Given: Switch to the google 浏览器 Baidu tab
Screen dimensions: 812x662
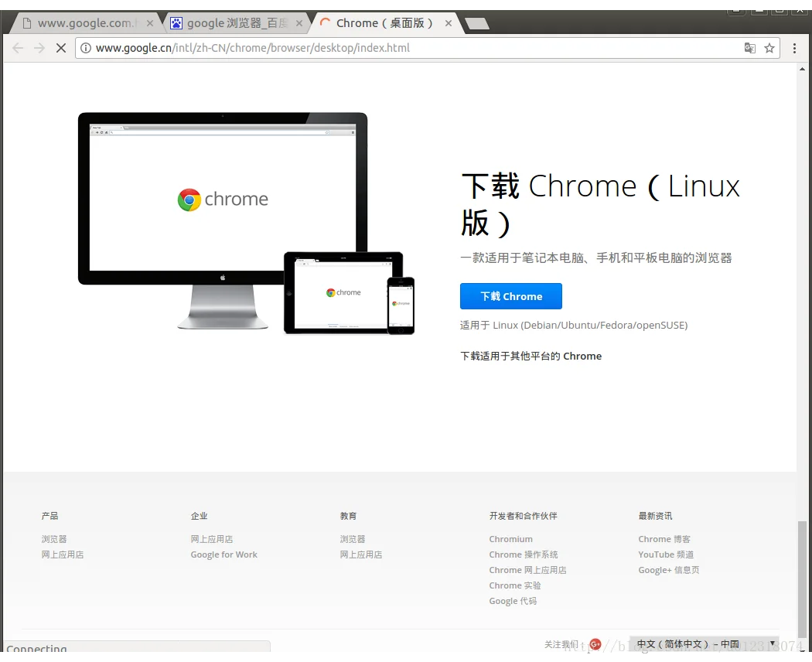Looking at the screenshot, I should (236, 23).
